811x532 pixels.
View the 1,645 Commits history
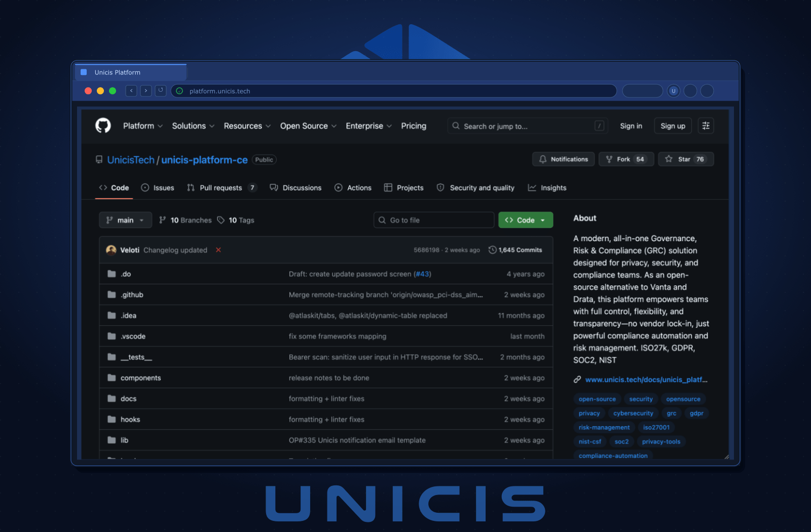(x=515, y=250)
